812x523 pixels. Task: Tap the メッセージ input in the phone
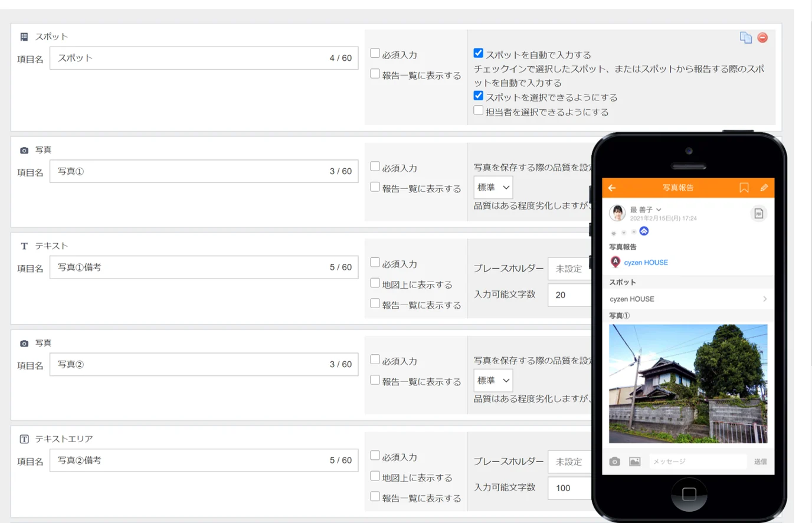point(698,462)
